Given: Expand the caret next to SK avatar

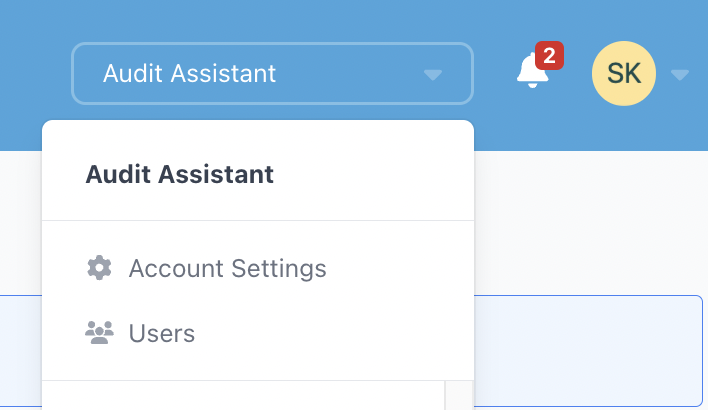Looking at the screenshot, I should pos(680,75).
